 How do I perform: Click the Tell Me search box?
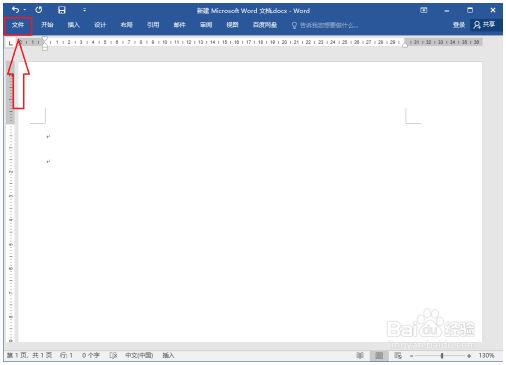point(325,25)
